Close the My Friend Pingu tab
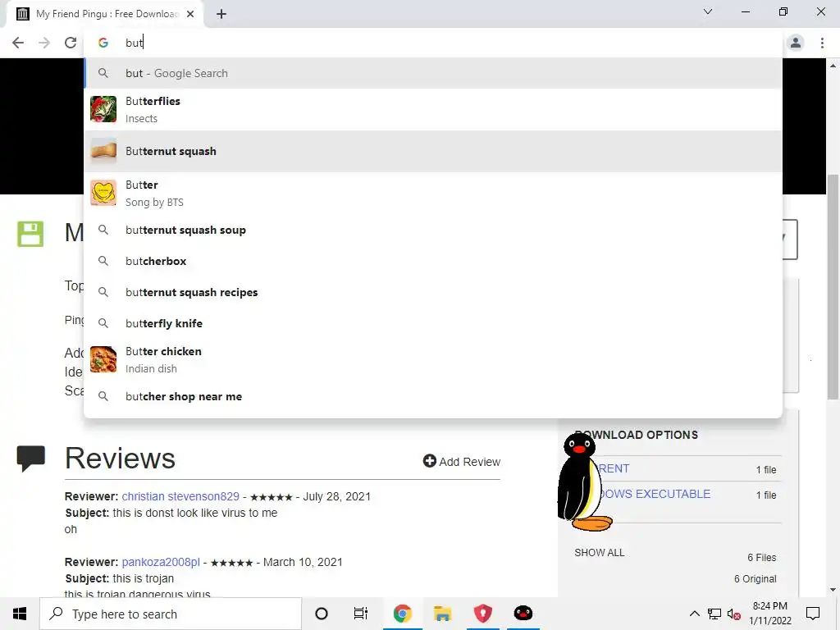Image resolution: width=840 pixels, height=630 pixels. tap(190, 14)
